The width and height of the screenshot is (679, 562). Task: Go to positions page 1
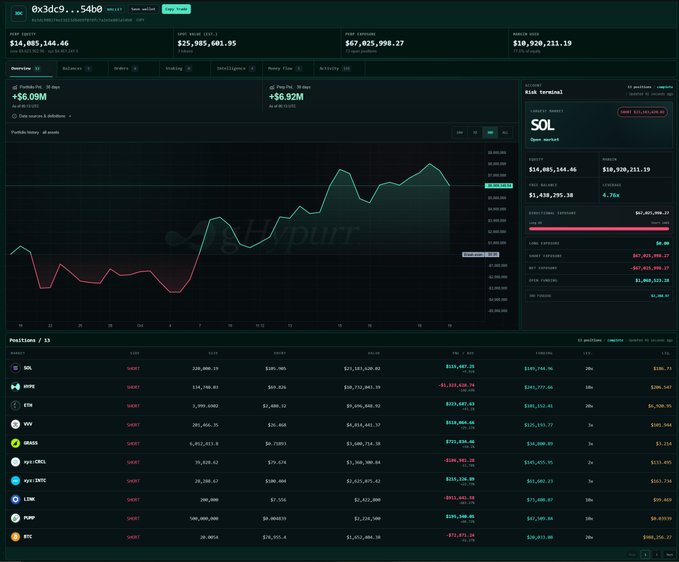[x=645, y=555]
